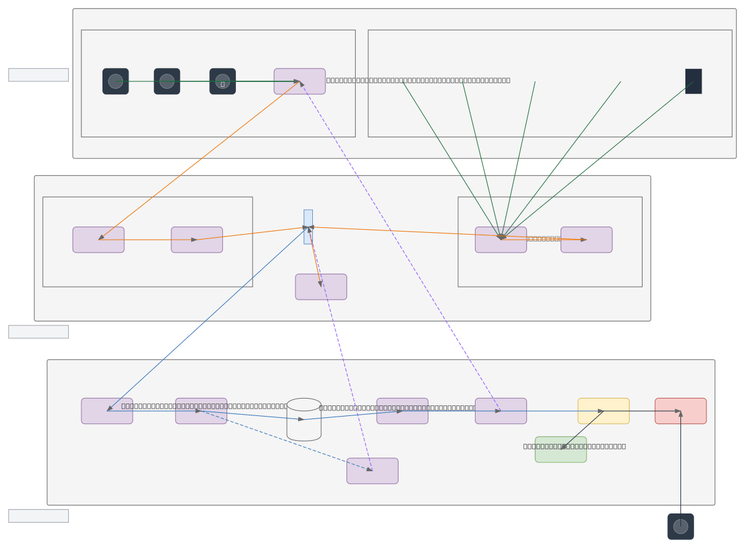Select the second dark circle icon node

click(x=167, y=81)
